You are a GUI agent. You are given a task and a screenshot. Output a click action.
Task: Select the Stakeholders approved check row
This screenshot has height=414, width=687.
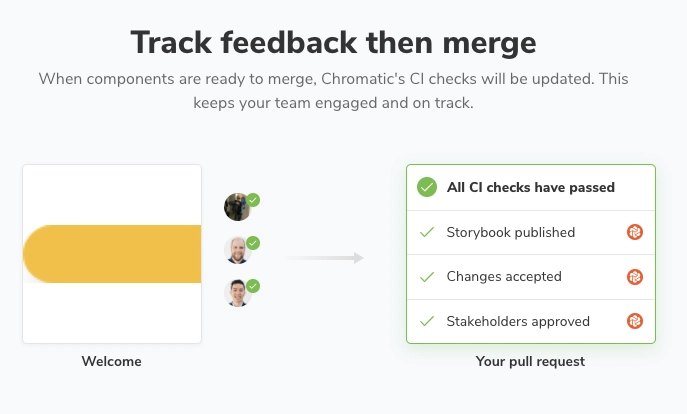click(530, 321)
